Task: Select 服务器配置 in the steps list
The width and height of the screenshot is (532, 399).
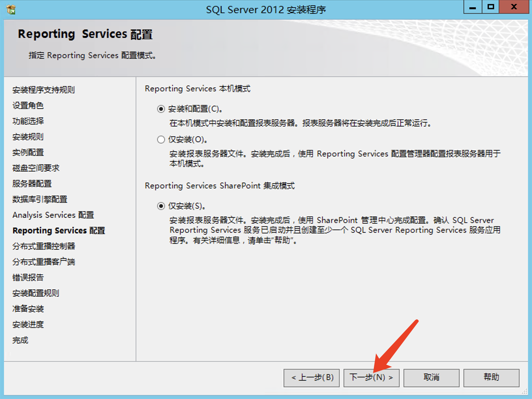Action: tap(32, 184)
